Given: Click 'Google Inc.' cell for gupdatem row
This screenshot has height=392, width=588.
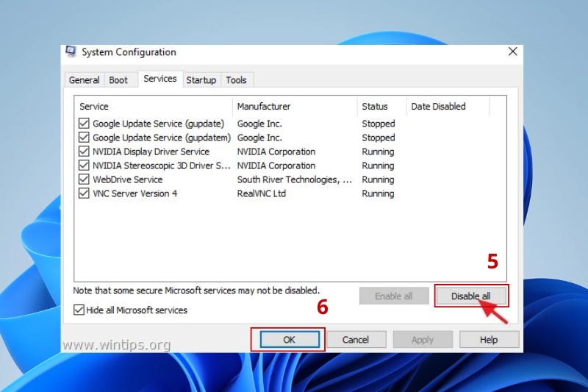Looking at the screenshot, I should click(259, 138).
